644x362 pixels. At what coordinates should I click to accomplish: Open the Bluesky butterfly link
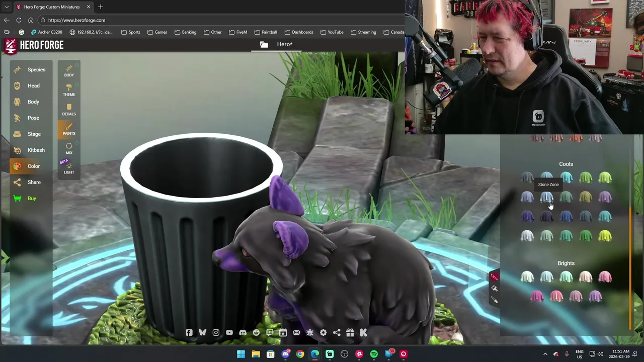coord(202,332)
